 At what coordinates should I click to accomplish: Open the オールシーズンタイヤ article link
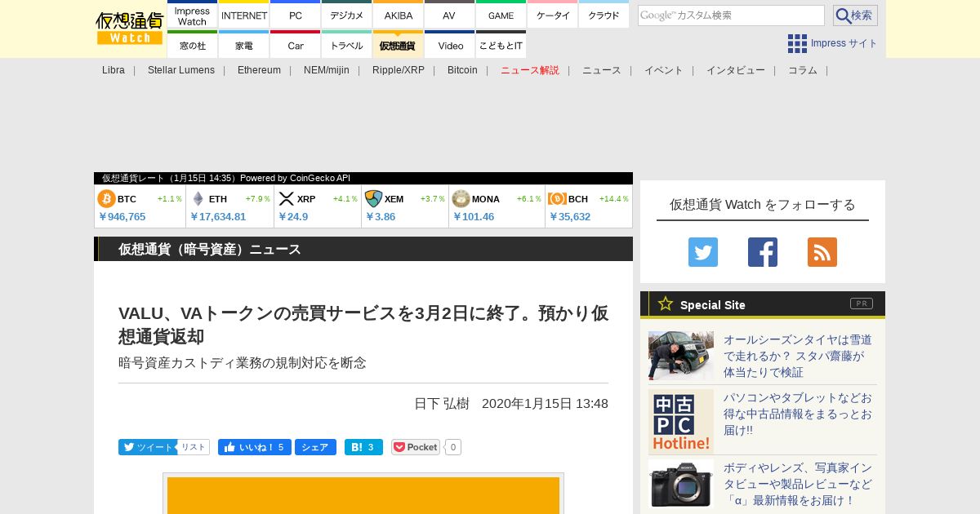click(x=798, y=356)
